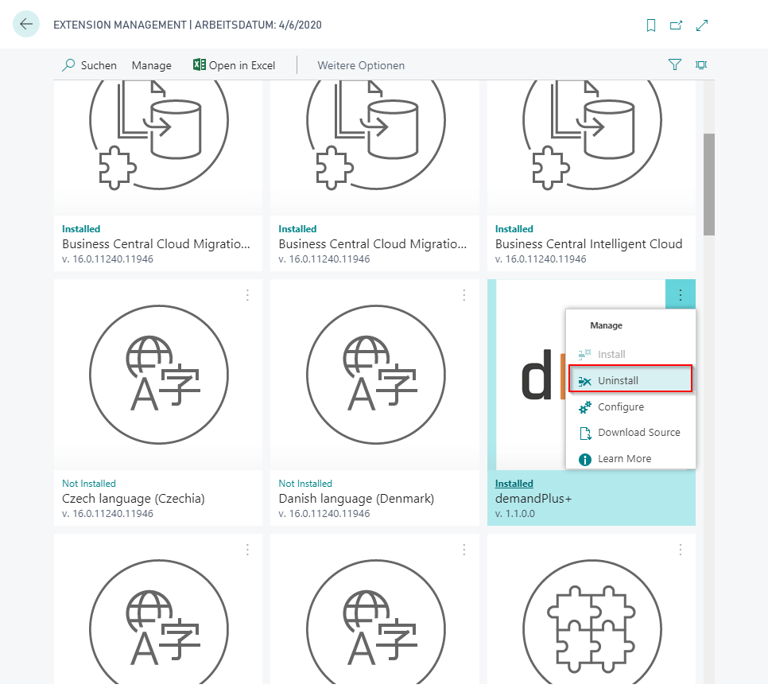768x700 pixels.
Task: Open the Manage menu in toolbar
Action: [151, 65]
